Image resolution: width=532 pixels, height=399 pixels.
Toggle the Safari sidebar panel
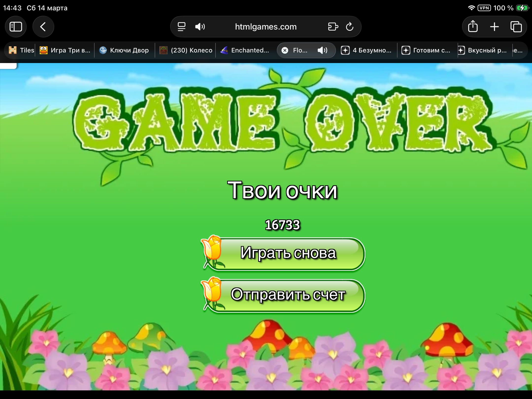tap(16, 27)
